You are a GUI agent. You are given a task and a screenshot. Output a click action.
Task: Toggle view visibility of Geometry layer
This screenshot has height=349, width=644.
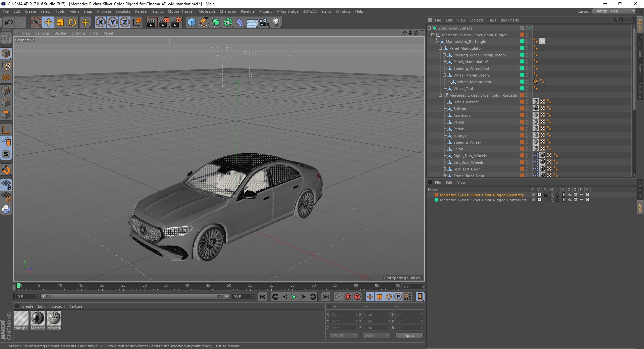point(539,195)
